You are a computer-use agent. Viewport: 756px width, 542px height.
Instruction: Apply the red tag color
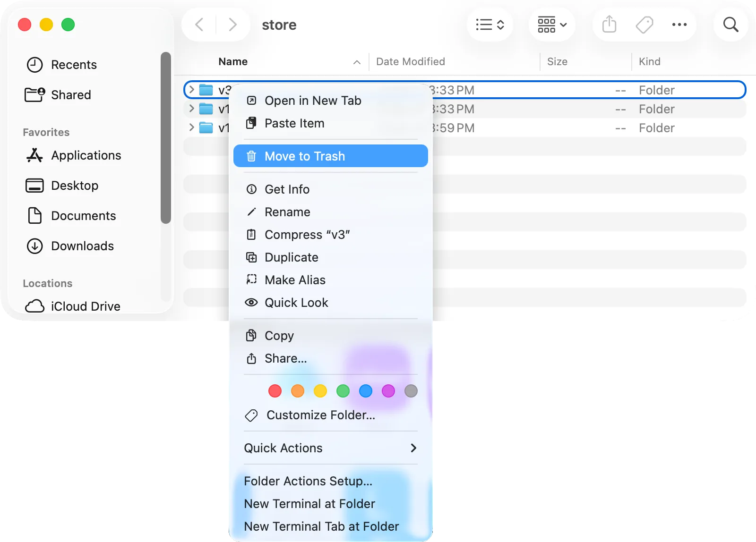[275, 391]
